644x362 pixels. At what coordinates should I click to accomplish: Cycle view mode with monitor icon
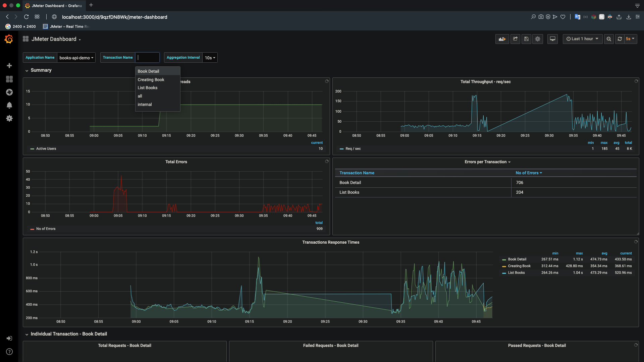pos(552,39)
